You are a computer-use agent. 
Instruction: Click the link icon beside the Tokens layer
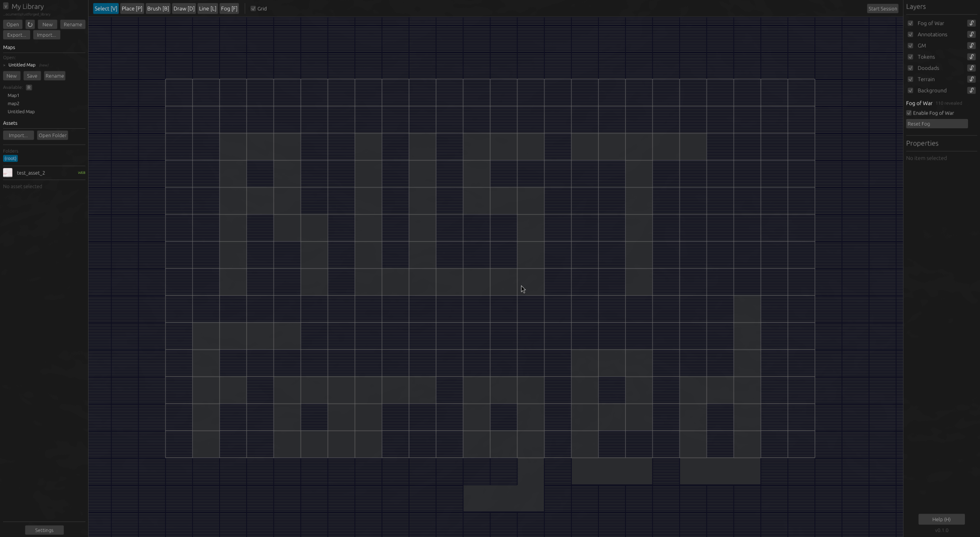pos(971,57)
